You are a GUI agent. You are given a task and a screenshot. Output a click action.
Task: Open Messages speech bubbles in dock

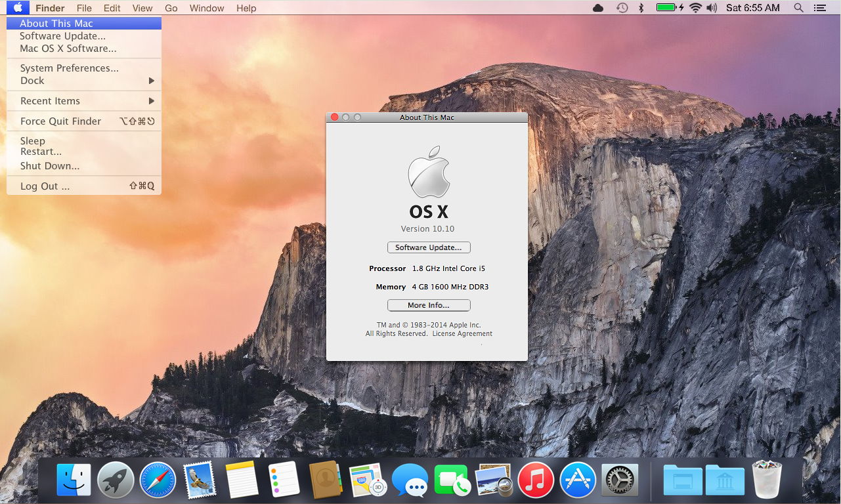410,480
